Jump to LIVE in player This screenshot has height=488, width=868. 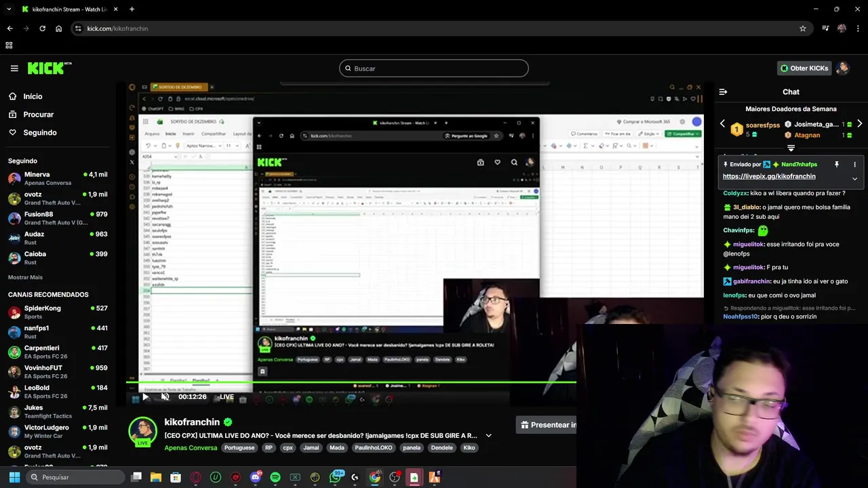point(226,397)
